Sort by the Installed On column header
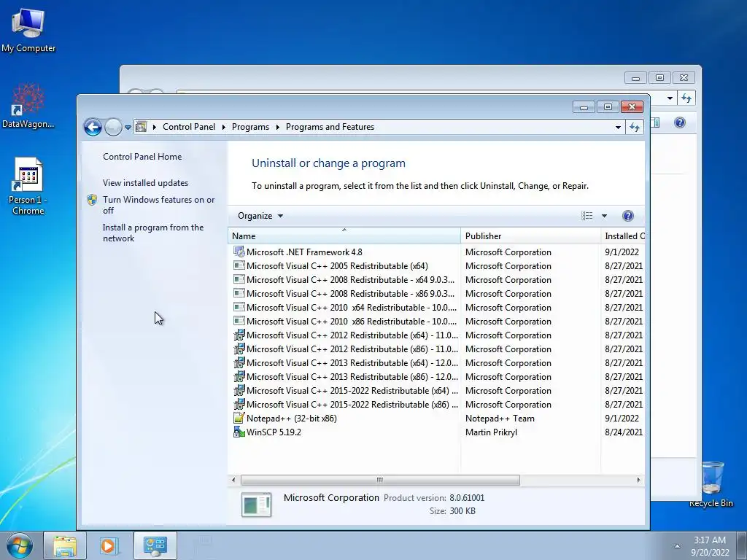 [x=623, y=236]
